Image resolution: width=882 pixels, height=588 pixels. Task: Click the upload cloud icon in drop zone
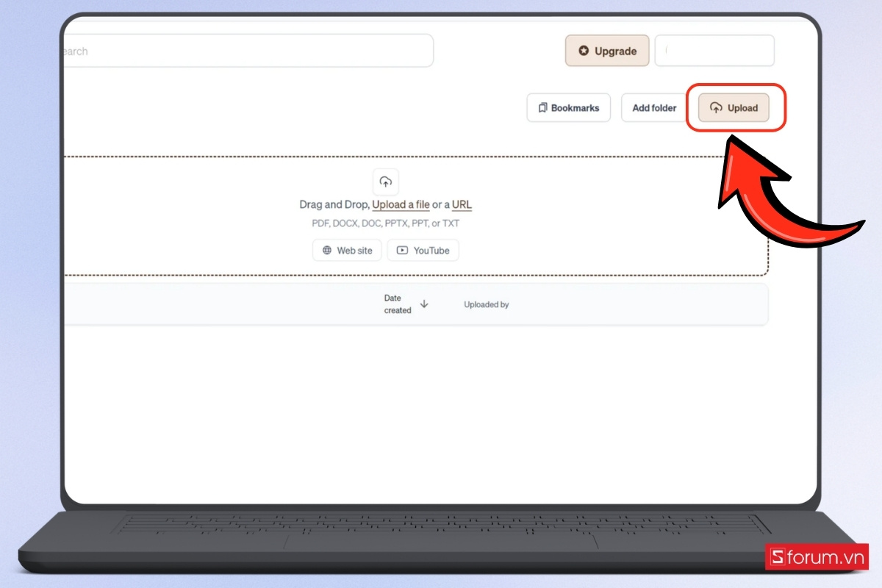tap(386, 182)
